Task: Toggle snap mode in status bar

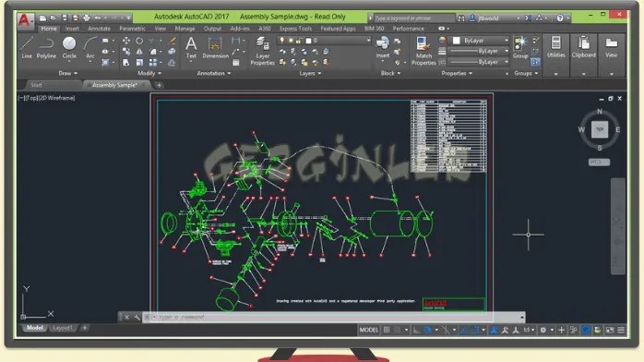Action: click(x=397, y=330)
